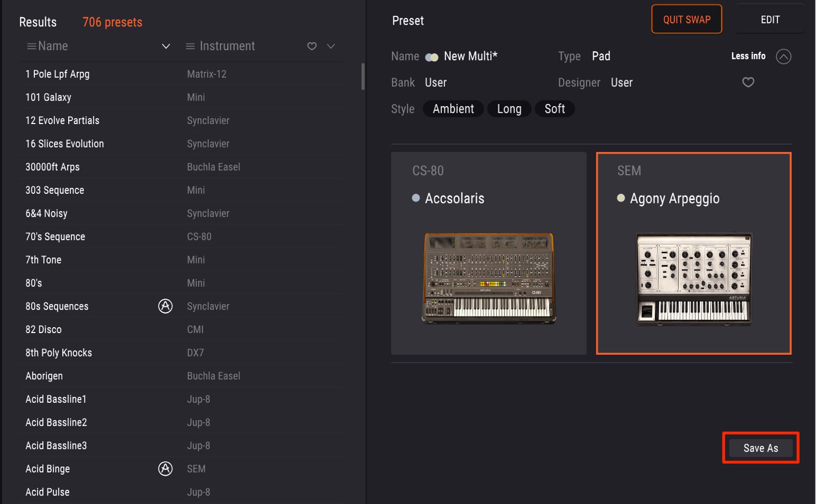
Task: Click the 706 presets count label
Action: 112,22
